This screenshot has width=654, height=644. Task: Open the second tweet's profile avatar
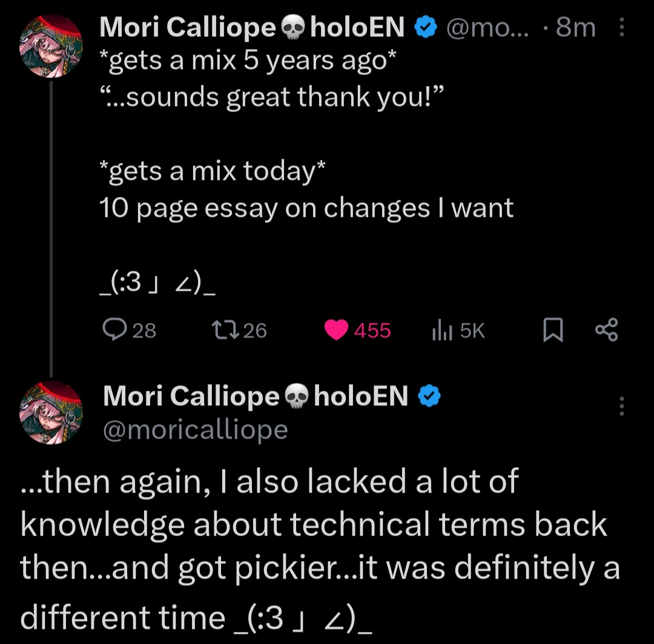tap(51, 413)
